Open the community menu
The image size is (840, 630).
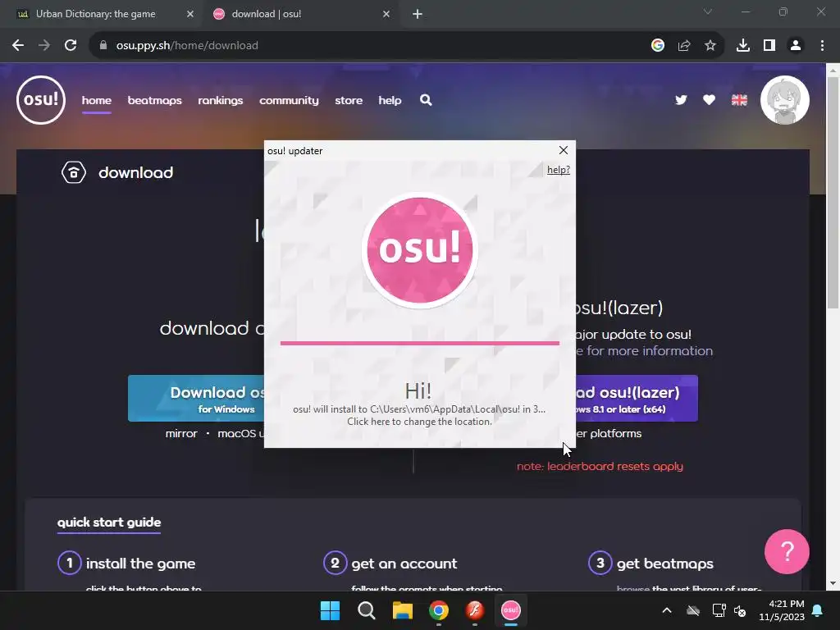point(289,100)
